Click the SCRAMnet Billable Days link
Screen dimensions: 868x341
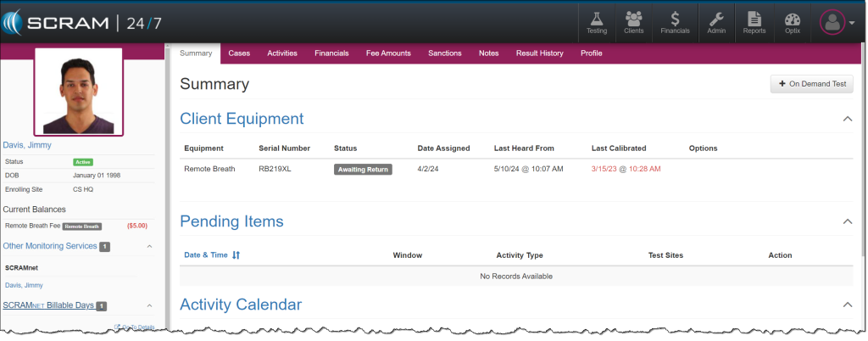48,305
